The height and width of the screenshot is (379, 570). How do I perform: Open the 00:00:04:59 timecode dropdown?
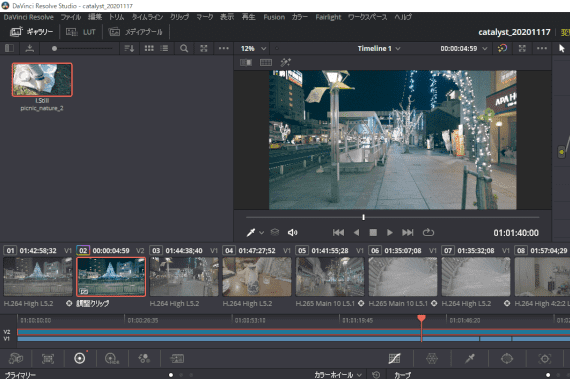tap(463, 48)
